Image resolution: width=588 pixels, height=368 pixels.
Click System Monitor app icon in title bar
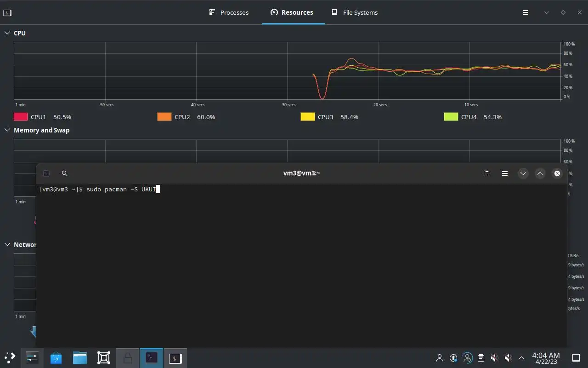tap(7, 13)
